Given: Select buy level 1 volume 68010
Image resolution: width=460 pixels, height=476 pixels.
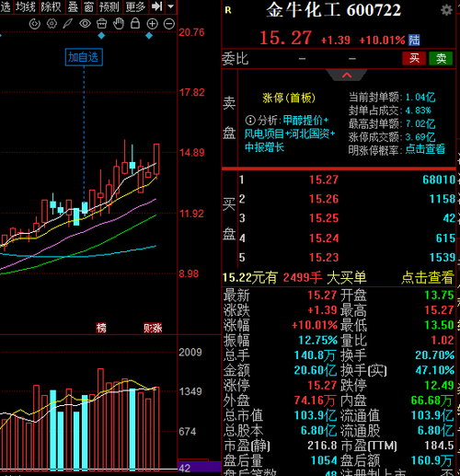Looking at the screenshot, I should (439, 180).
